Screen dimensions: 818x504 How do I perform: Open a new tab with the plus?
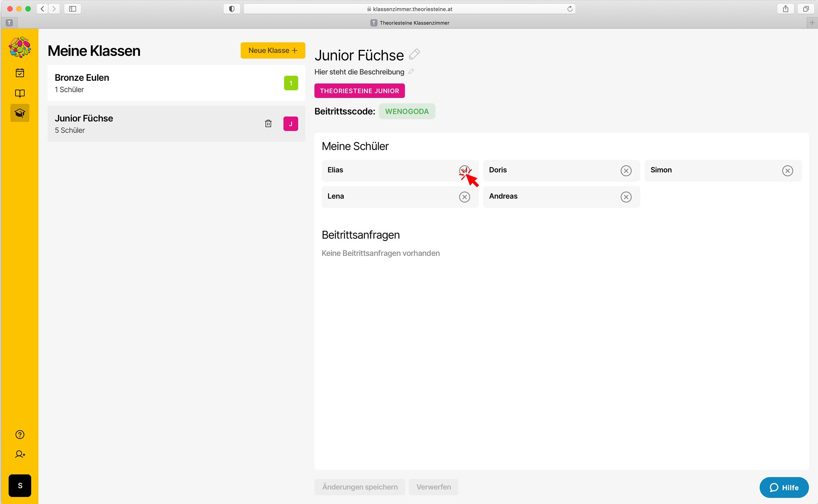(x=812, y=23)
